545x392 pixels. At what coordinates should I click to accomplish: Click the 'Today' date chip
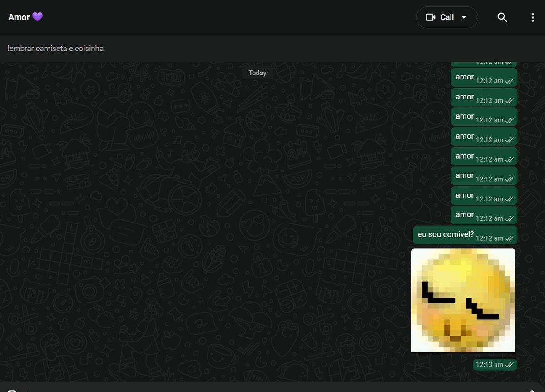(x=258, y=73)
